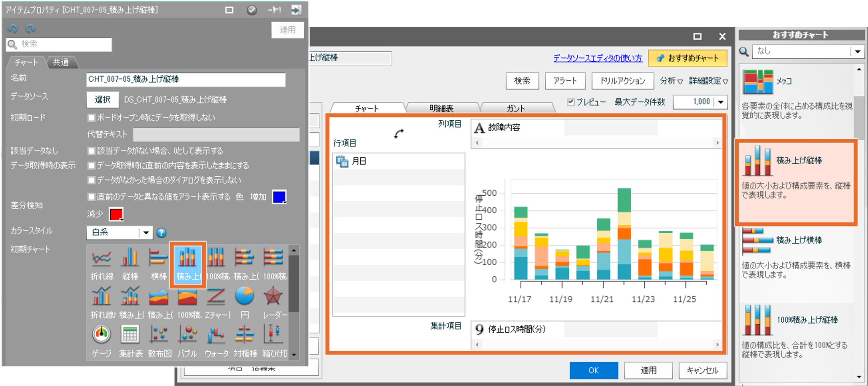The image size is (868, 386).
Task: Switch to the チャート tab in item properties
Action: (x=26, y=62)
